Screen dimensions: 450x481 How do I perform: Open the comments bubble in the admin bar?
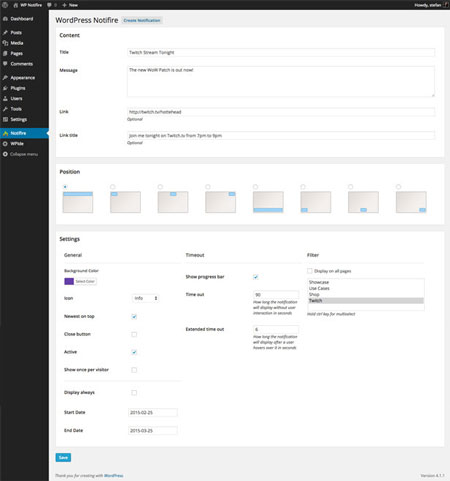[49, 5]
